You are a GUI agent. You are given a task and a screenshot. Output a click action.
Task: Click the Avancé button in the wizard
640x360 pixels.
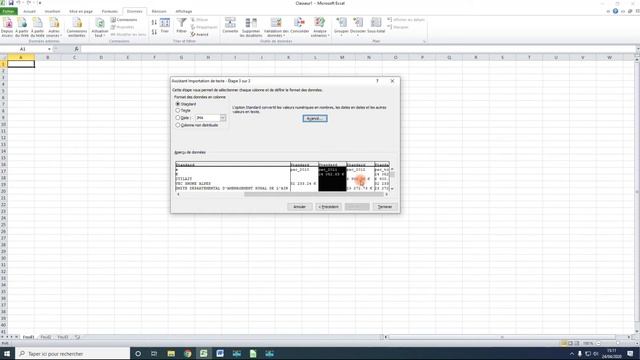[x=315, y=118]
